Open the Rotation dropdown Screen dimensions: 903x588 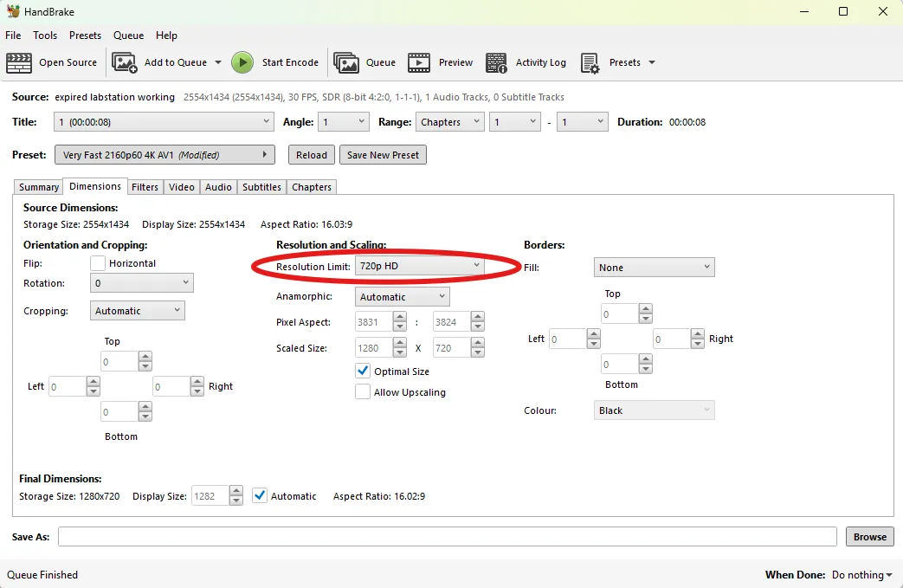(142, 283)
